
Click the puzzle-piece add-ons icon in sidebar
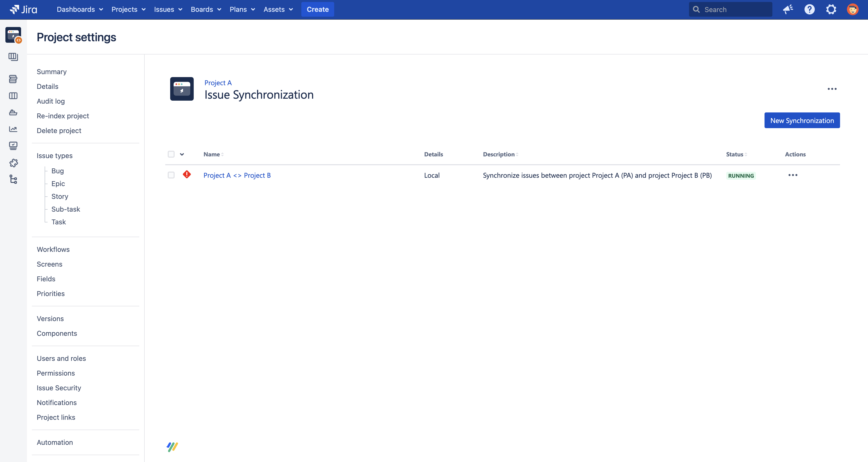(x=13, y=163)
